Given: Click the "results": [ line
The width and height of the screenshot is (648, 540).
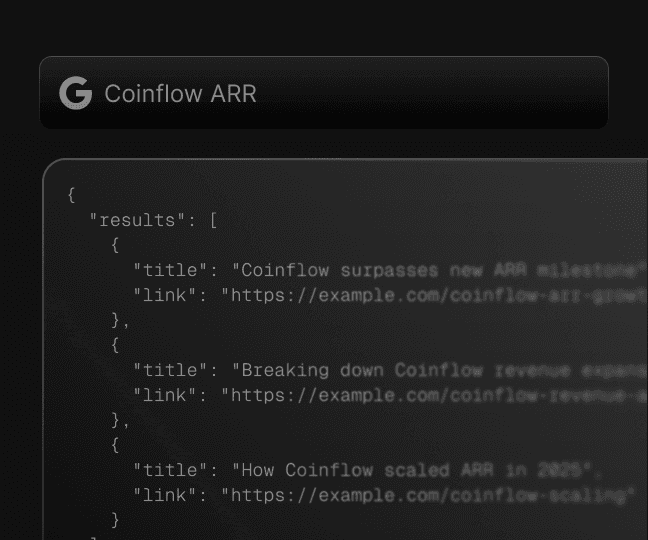Looking at the screenshot, I should pyautogui.click(x=153, y=220).
